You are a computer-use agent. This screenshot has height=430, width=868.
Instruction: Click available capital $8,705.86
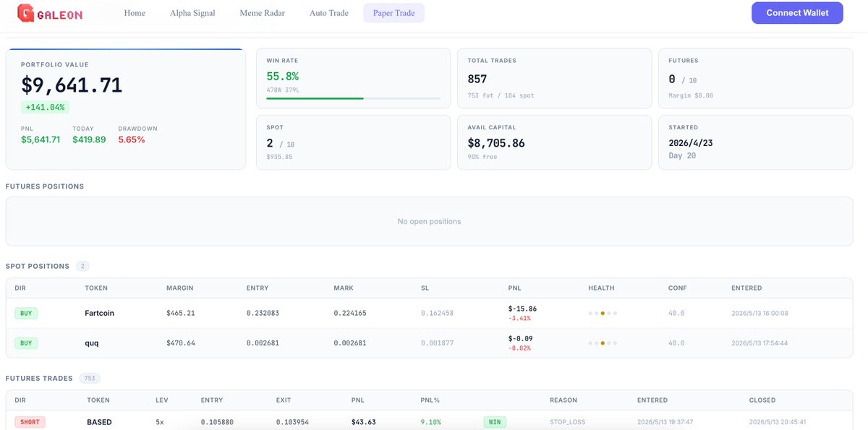point(496,143)
